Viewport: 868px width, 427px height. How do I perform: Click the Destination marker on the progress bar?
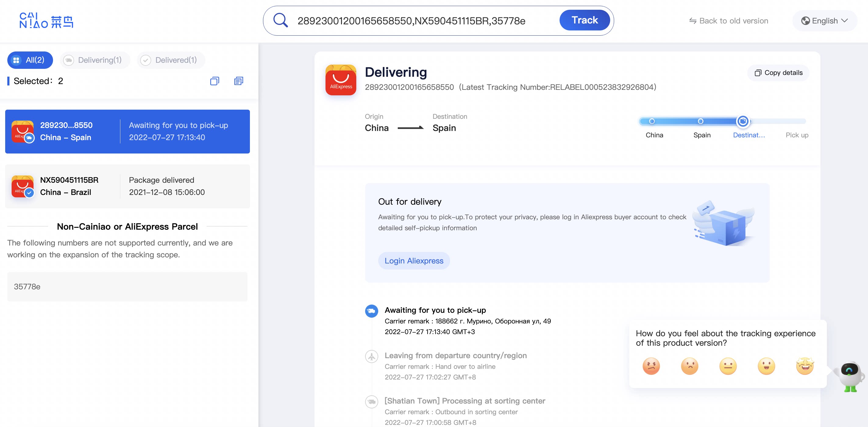tap(743, 121)
